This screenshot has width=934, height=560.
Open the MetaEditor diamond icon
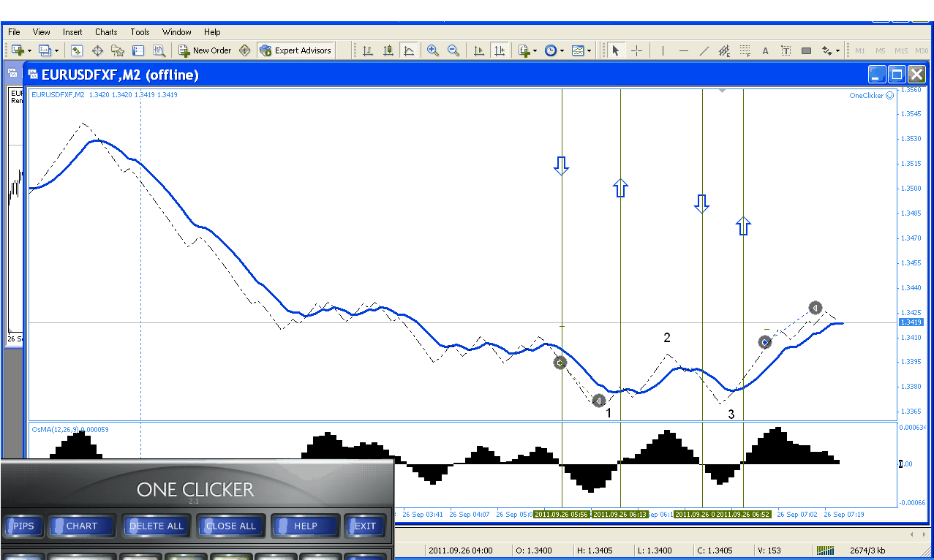tap(245, 50)
